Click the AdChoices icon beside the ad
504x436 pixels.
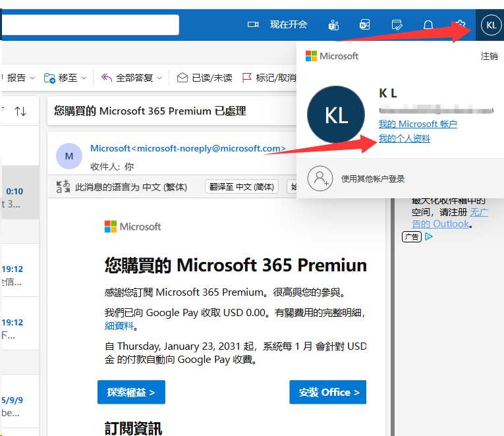click(x=429, y=236)
